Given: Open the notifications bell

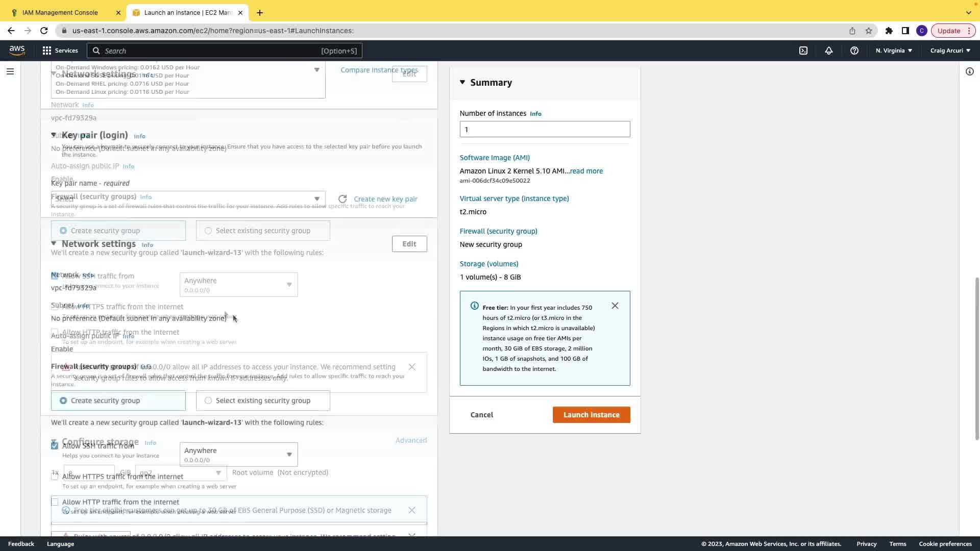Looking at the screenshot, I should tap(829, 51).
